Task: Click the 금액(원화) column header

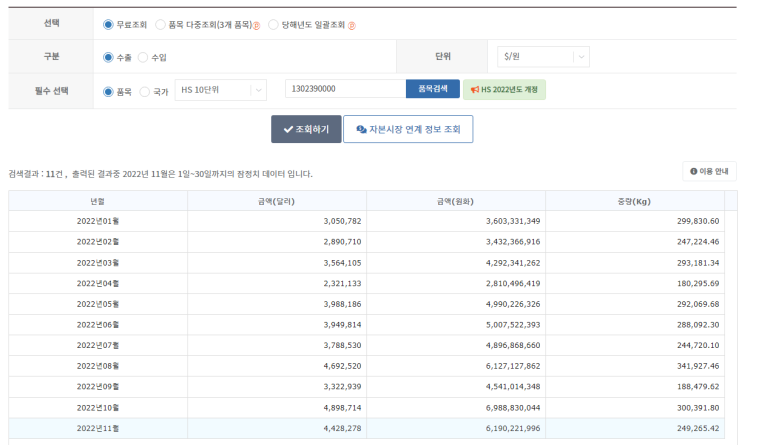Action: click(456, 201)
